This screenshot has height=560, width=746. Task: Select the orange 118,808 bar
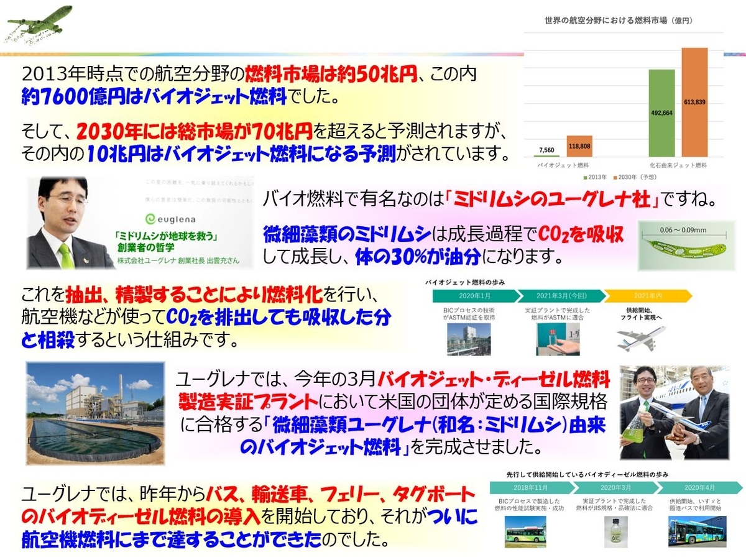(579, 146)
